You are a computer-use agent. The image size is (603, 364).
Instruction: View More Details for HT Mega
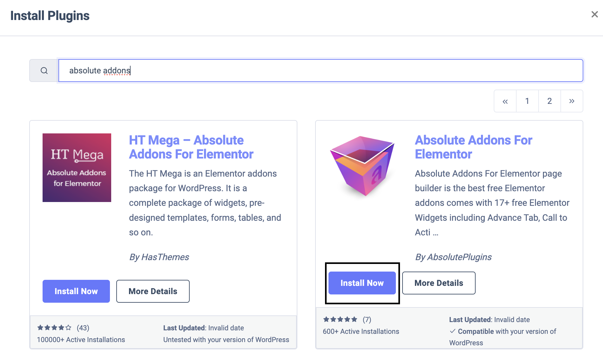click(x=153, y=291)
